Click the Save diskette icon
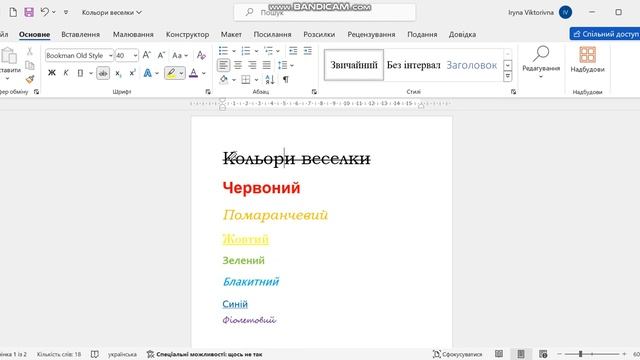 point(29,12)
